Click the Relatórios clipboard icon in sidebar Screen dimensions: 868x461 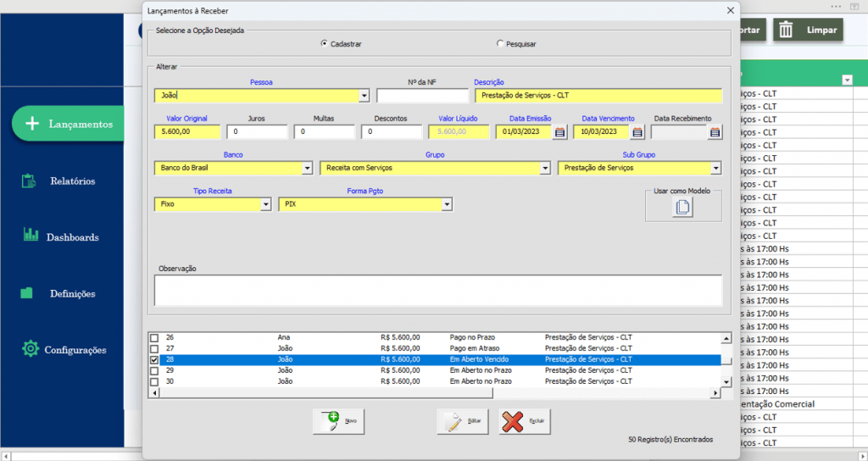[29, 181]
